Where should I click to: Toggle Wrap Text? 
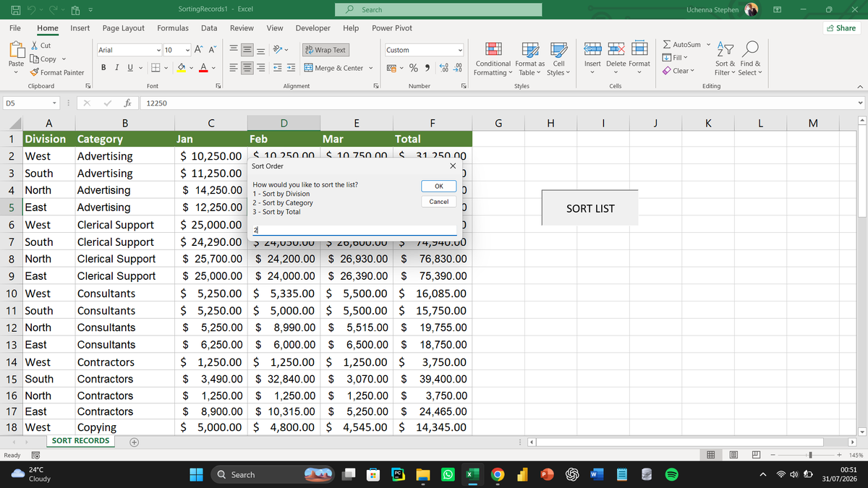coord(325,50)
